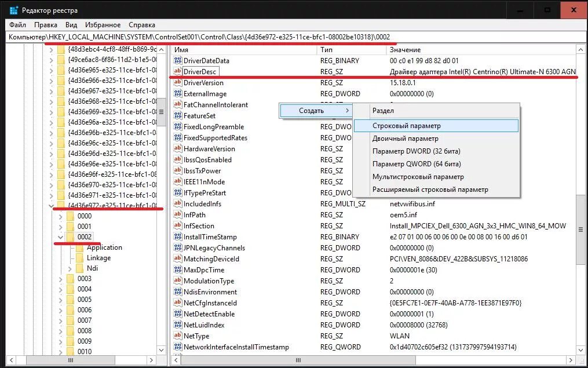Choose Двоичный параметр in the submenu
The width and height of the screenshot is (588, 368).
click(436, 139)
